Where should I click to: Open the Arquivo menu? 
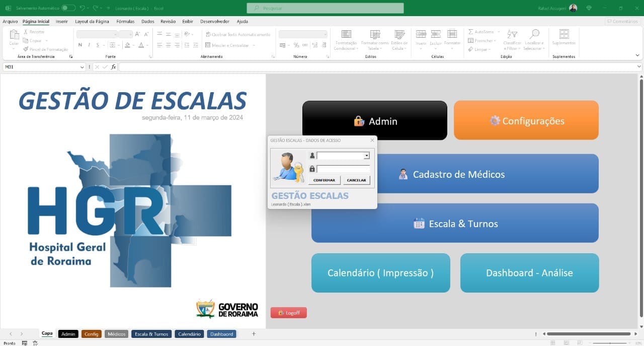pos(10,22)
